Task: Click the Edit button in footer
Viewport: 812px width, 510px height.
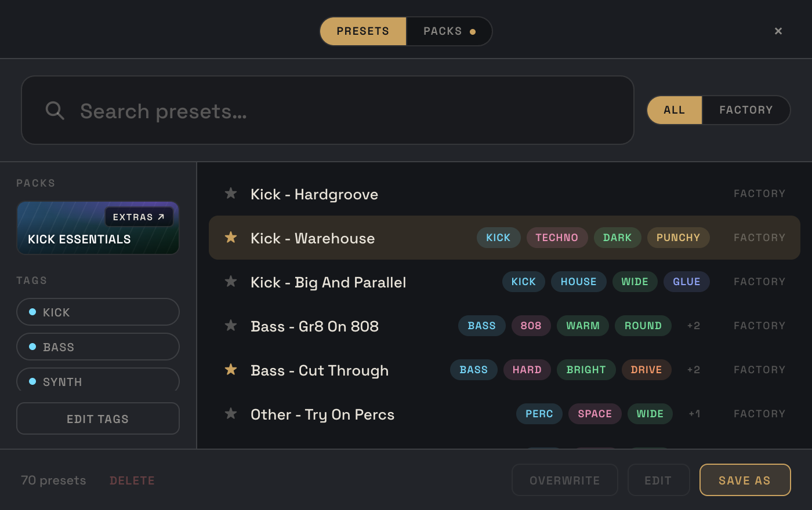Action: point(658,480)
